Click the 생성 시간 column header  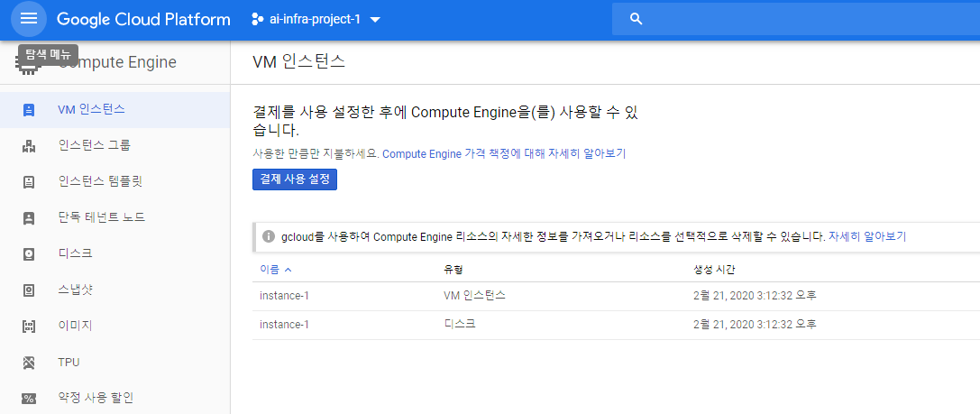point(714,270)
